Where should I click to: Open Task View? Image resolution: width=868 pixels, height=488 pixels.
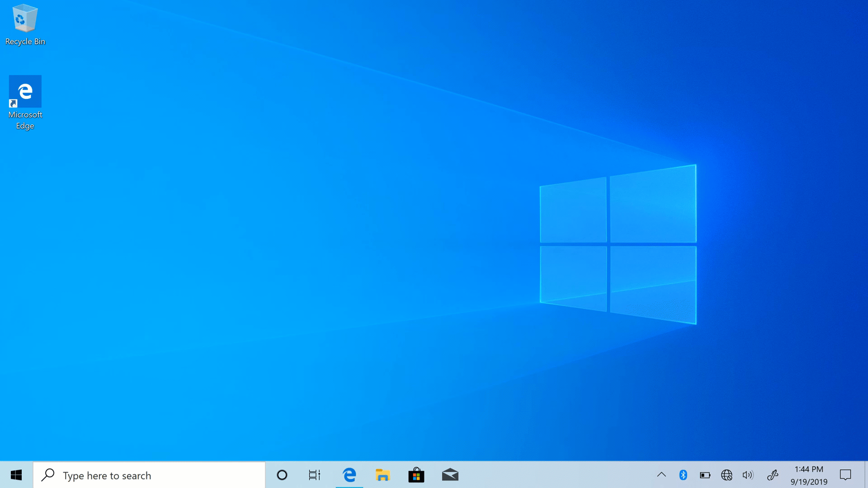pyautogui.click(x=315, y=475)
